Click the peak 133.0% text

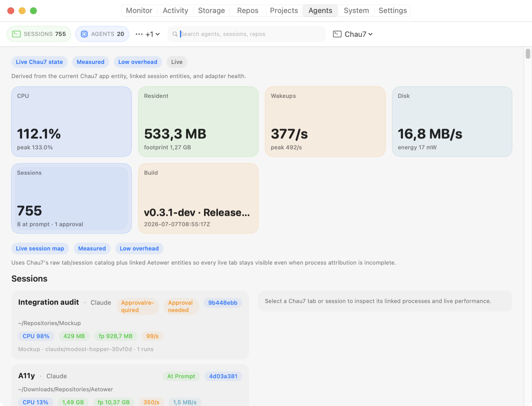(x=35, y=147)
